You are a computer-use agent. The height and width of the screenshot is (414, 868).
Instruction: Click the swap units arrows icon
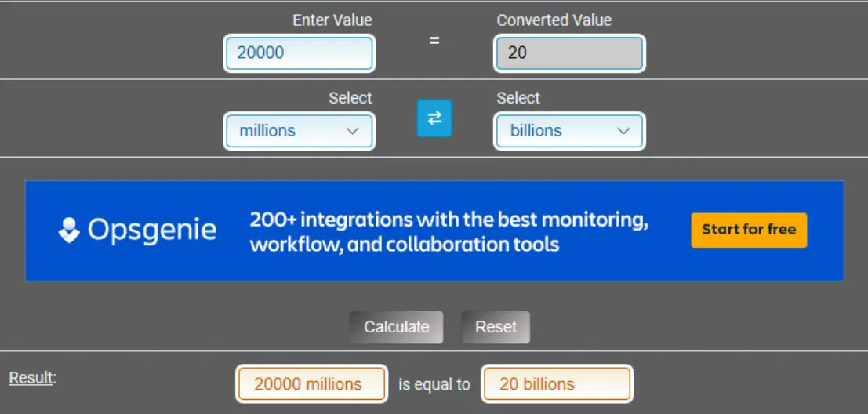[x=434, y=118]
